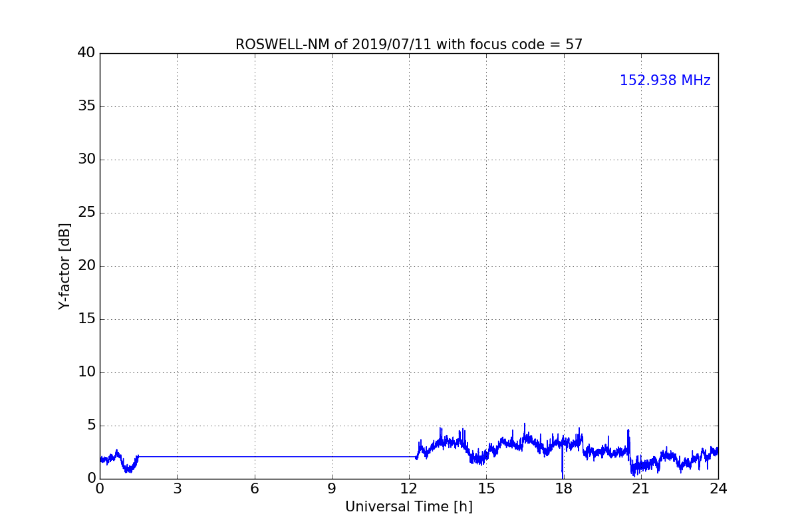The image size is (798, 532).
Task: Click the y-axis tick label 35
Action: click(x=86, y=106)
